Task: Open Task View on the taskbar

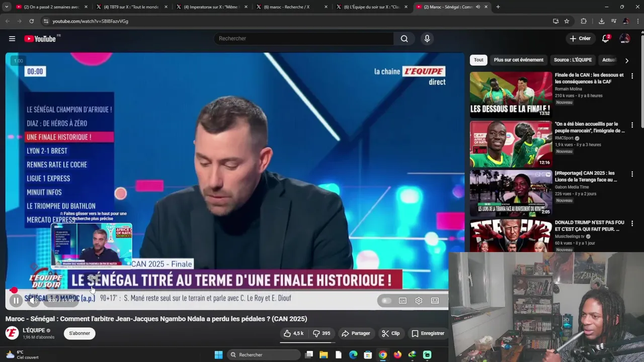Action: click(309, 355)
